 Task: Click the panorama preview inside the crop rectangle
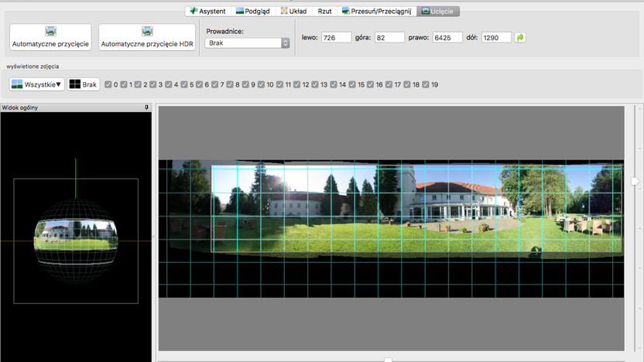[417, 209]
